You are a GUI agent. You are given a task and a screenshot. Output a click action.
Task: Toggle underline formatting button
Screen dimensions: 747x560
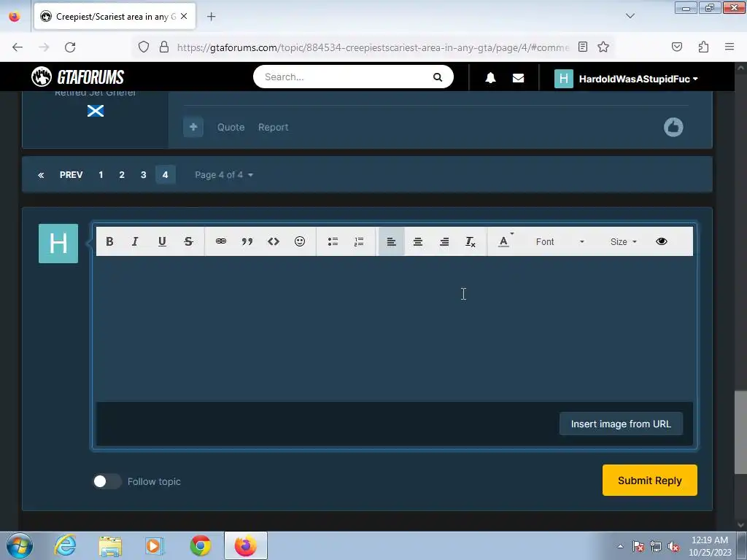pos(162,241)
